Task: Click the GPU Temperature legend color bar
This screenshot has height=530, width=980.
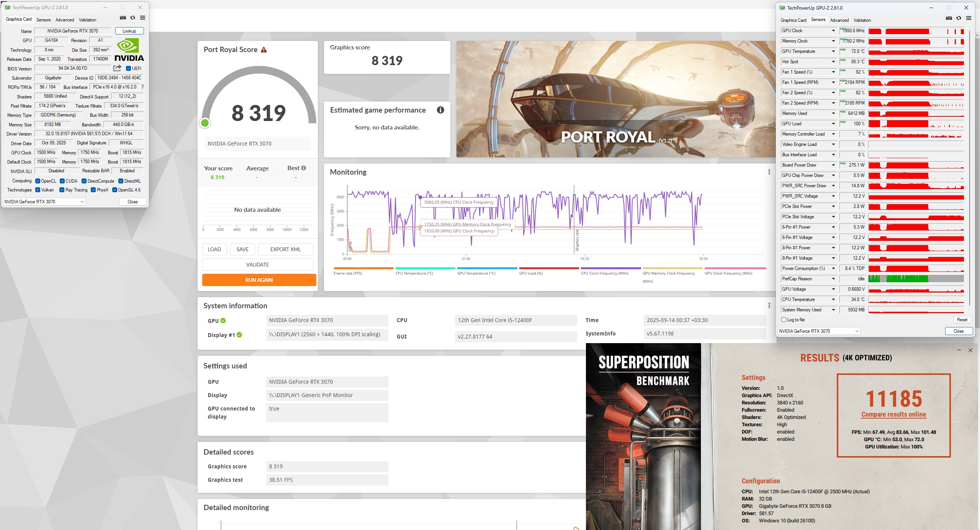Action: [x=487, y=268]
